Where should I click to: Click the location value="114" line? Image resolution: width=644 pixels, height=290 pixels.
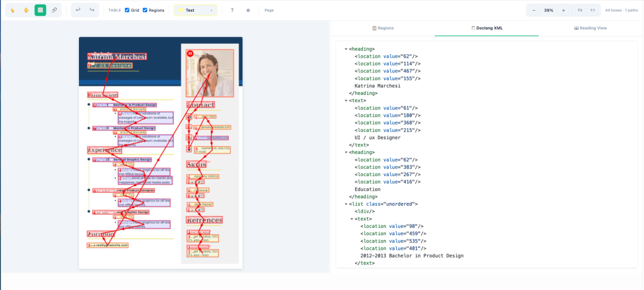387,63
